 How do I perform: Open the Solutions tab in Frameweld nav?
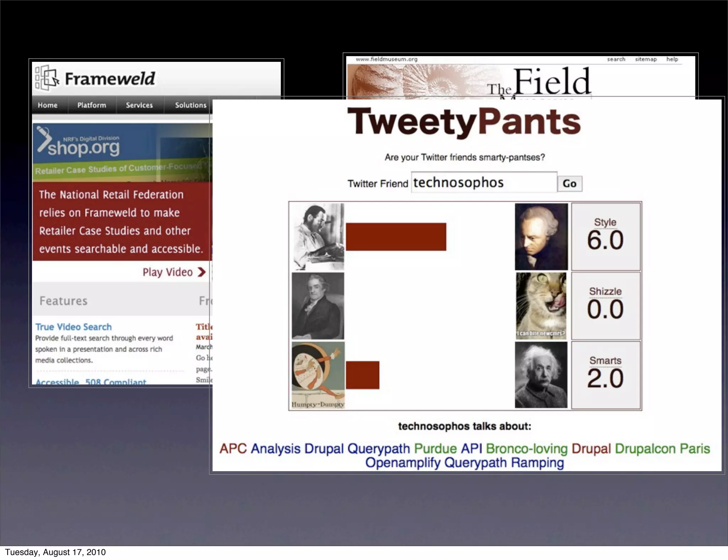190,105
